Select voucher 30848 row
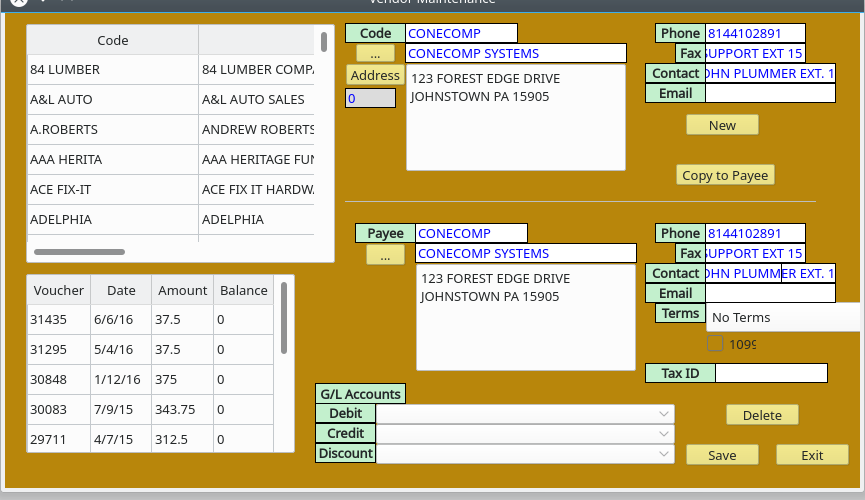This screenshot has height=500, width=865. [x=150, y=380]
